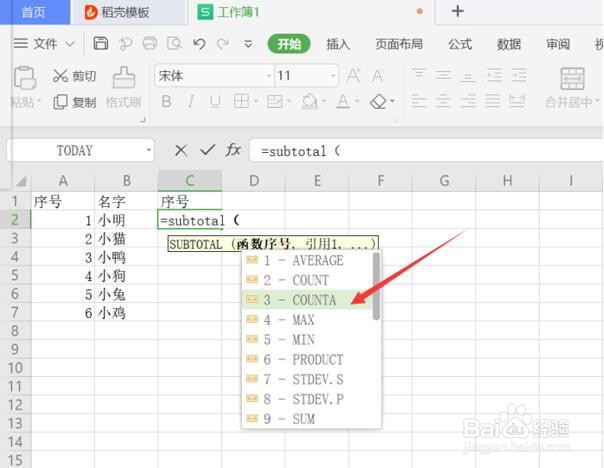
Task: Click the select-all corner triangle
Action: (x=20, y=181)
